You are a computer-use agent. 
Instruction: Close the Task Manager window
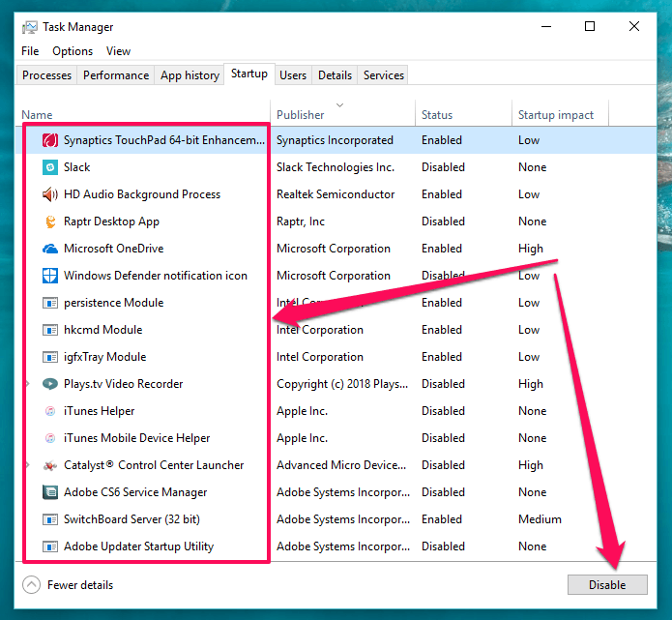634,26
